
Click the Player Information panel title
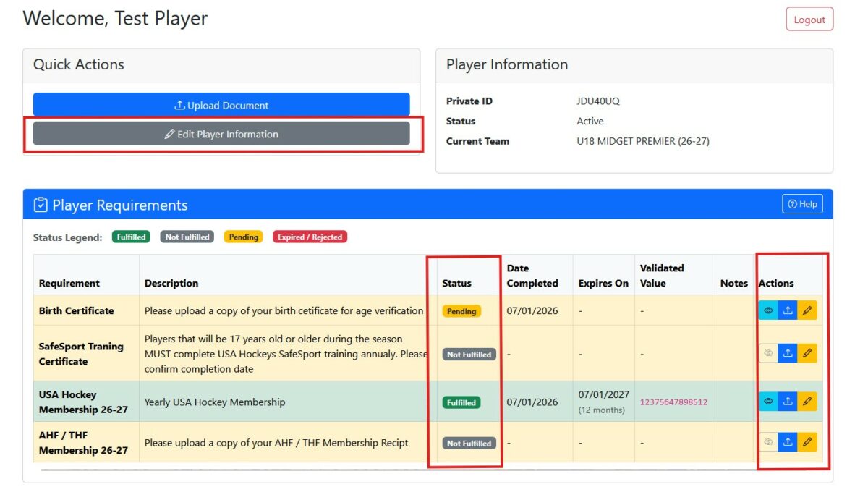tap(507, 64)
